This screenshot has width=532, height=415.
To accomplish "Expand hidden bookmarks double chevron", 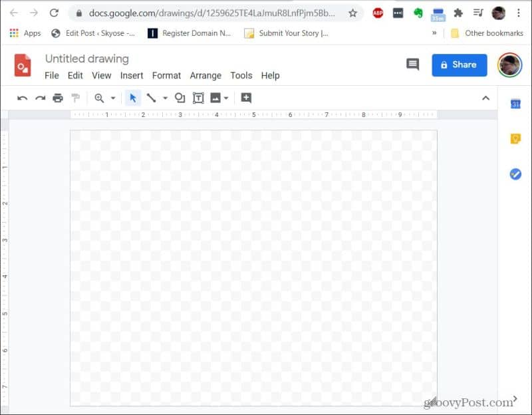I will tap(434, 33).
